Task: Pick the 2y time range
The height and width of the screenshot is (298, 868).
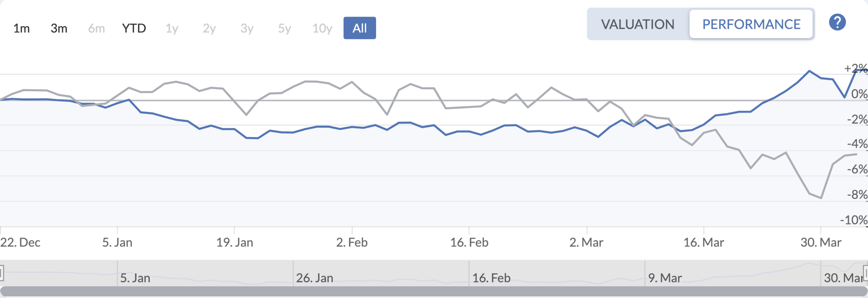Action: pos(209,28)
